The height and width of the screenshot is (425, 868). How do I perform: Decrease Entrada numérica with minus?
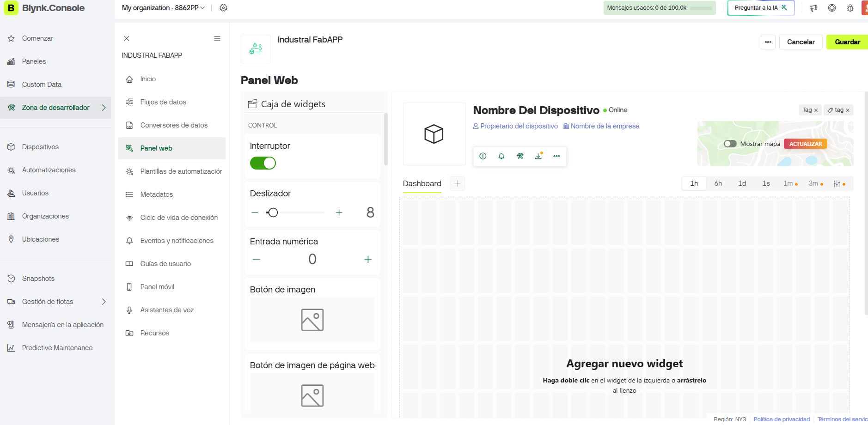click(257, 259)
